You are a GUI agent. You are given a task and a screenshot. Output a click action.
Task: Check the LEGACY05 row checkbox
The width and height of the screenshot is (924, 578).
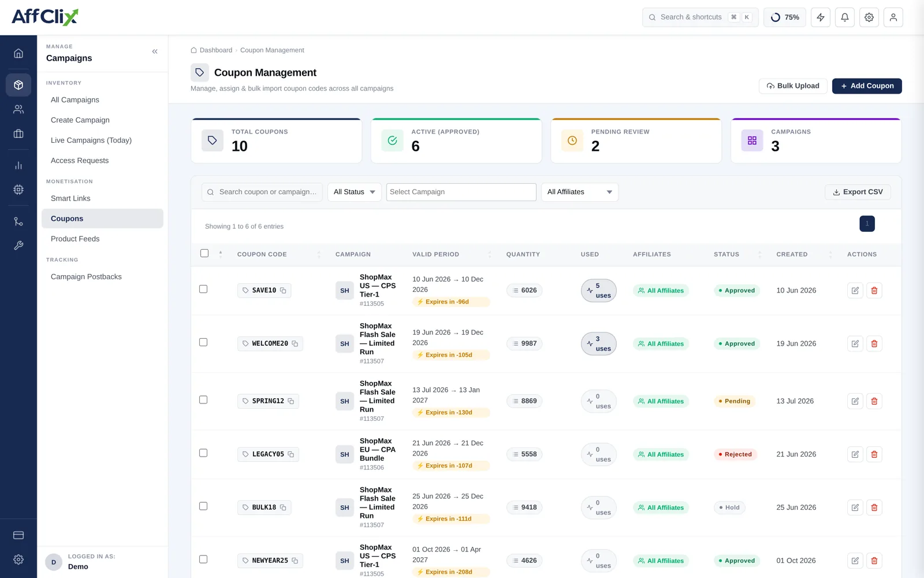203,453
